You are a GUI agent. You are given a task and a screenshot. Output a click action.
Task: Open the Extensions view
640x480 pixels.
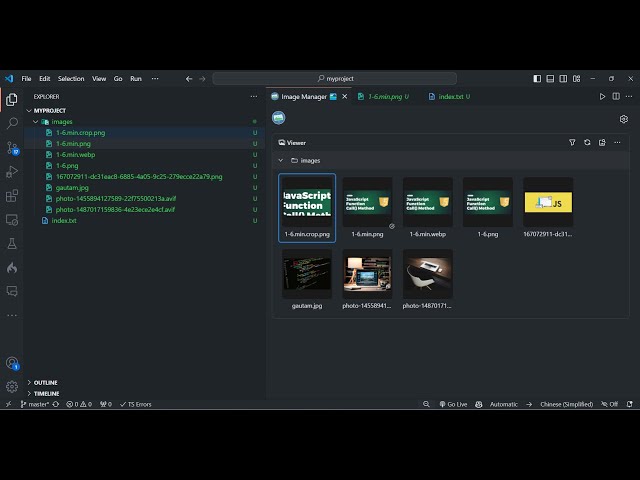click(x=12, y=196)
